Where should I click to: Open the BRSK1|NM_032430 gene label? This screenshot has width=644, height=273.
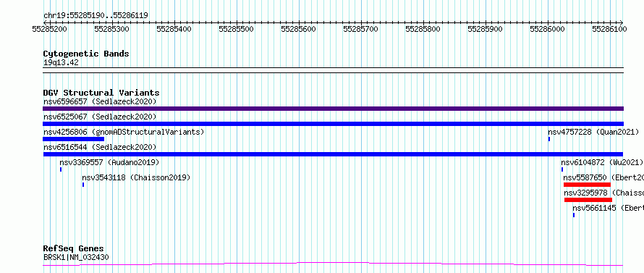[76, 258]
